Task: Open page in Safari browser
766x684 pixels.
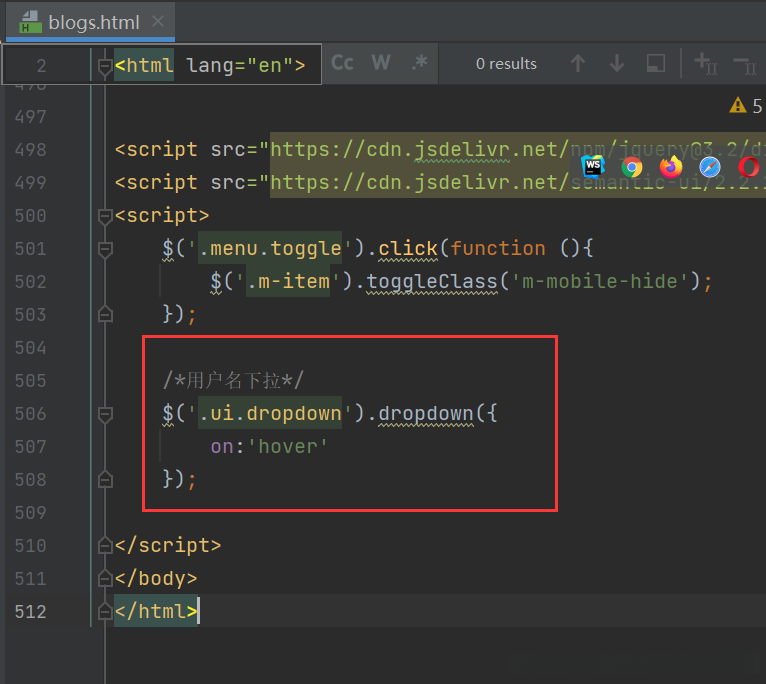Action: (x=710, y=166)
